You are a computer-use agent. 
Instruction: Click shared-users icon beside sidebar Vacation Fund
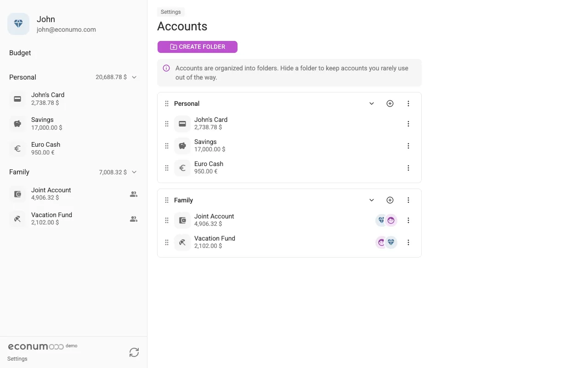pyautogui.click(x=134, y=219)
